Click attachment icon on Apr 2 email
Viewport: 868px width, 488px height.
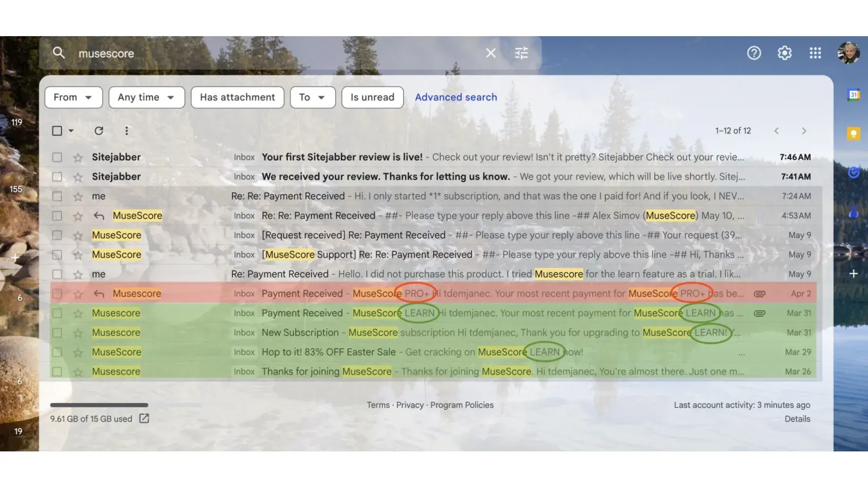759,294
